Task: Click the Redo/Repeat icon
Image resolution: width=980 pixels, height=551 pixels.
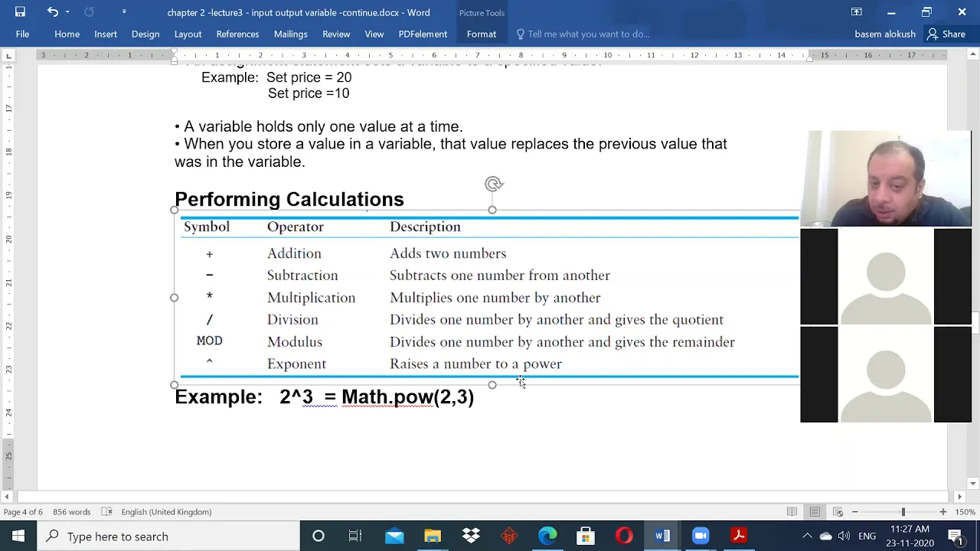Action: [x=89, y=11]
